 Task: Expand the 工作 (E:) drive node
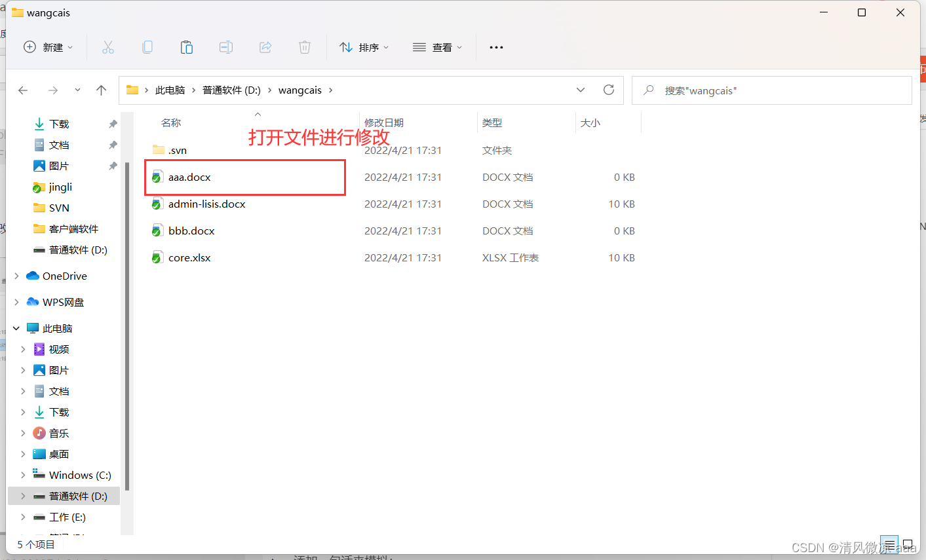point(23,517)
